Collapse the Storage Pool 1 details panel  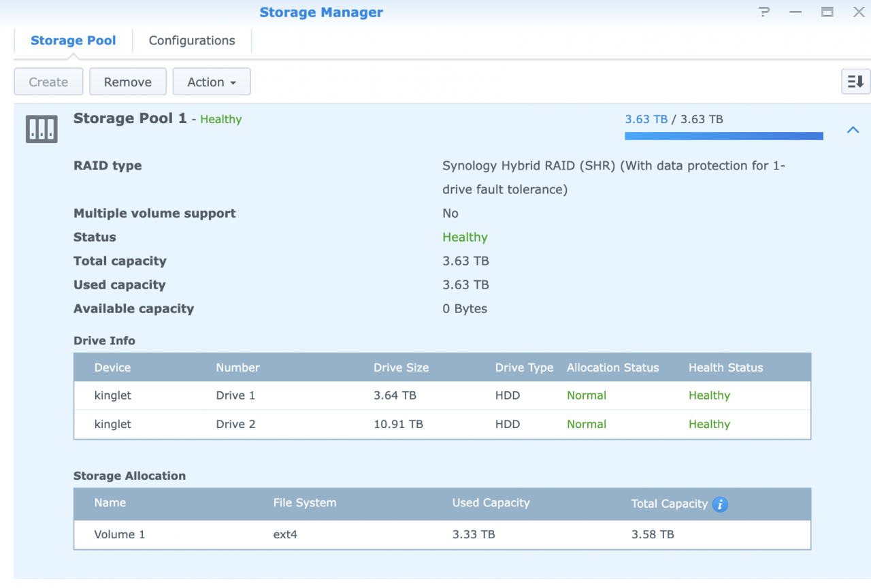click(853, 129)
